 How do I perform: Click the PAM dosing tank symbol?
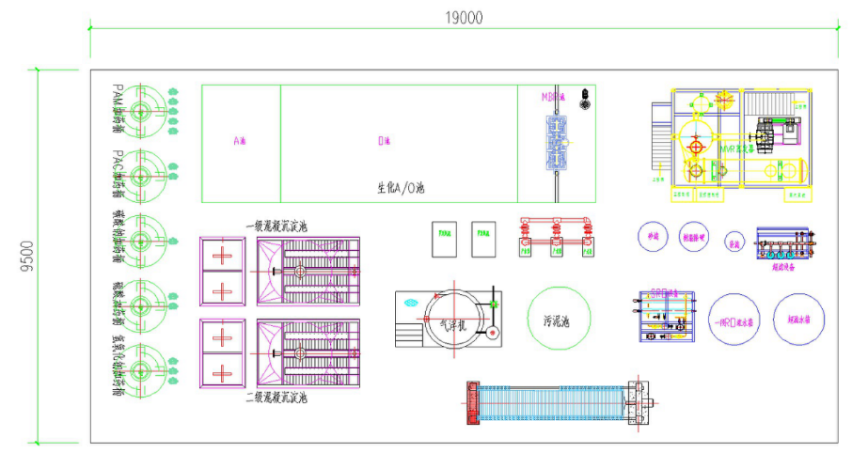pos(140,112)
